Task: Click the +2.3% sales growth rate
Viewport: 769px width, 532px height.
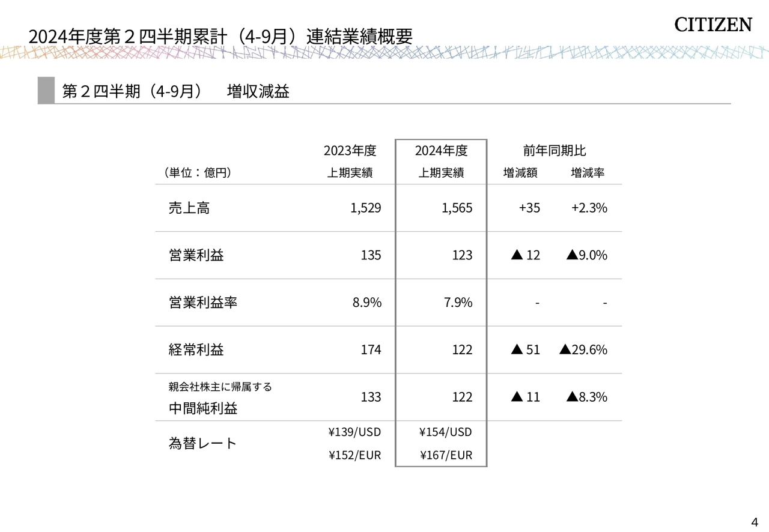Action: pyautogui.click(x=589, y=208)
